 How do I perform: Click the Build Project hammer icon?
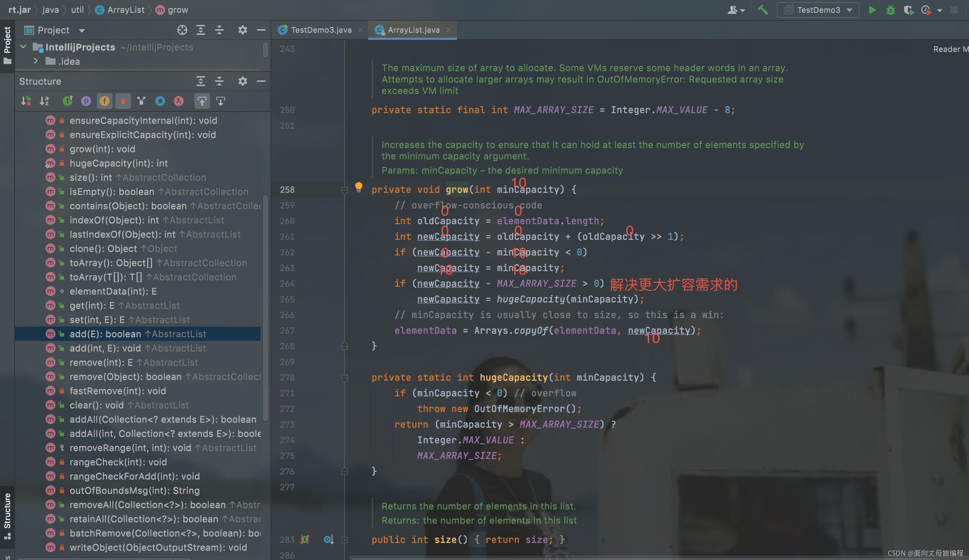763,10
